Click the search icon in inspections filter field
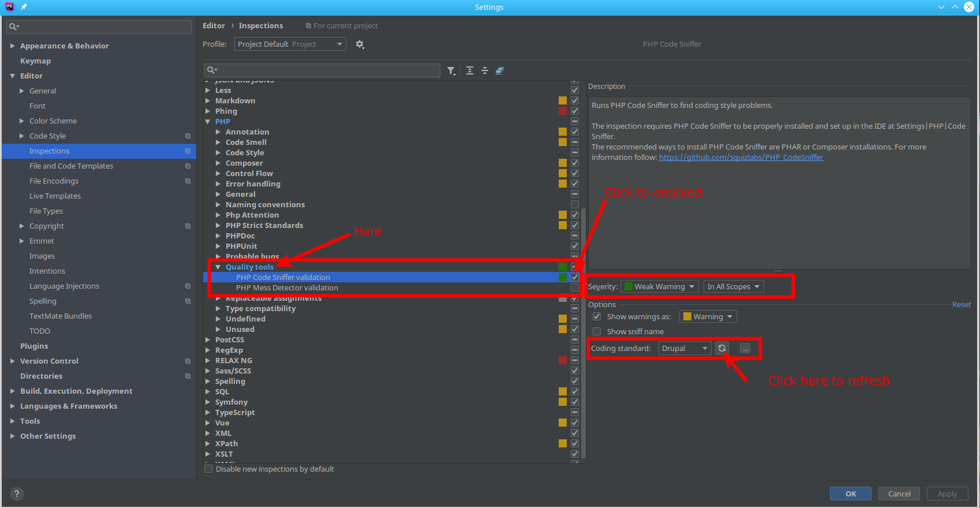Viewport: 980px width, 508px height. tap(212, 70)
